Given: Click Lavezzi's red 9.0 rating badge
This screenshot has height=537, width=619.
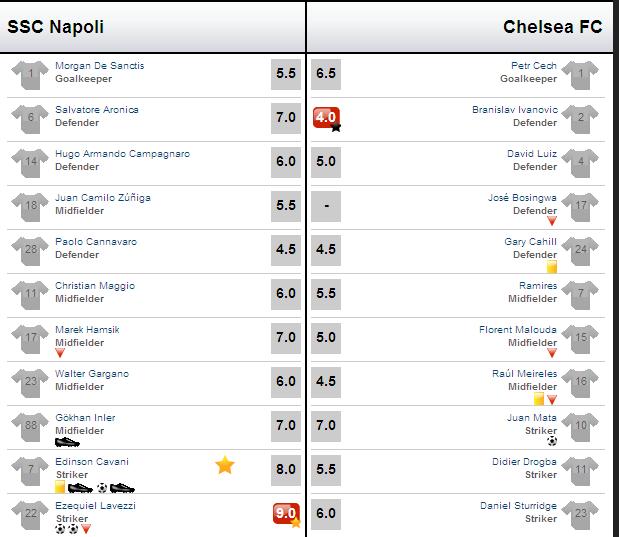Looking at the screenshot, I should (286, 514).
